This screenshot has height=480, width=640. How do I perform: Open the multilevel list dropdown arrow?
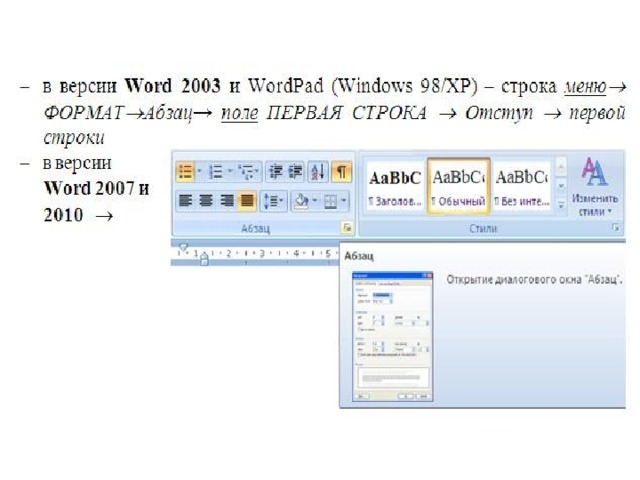[258, 171]
